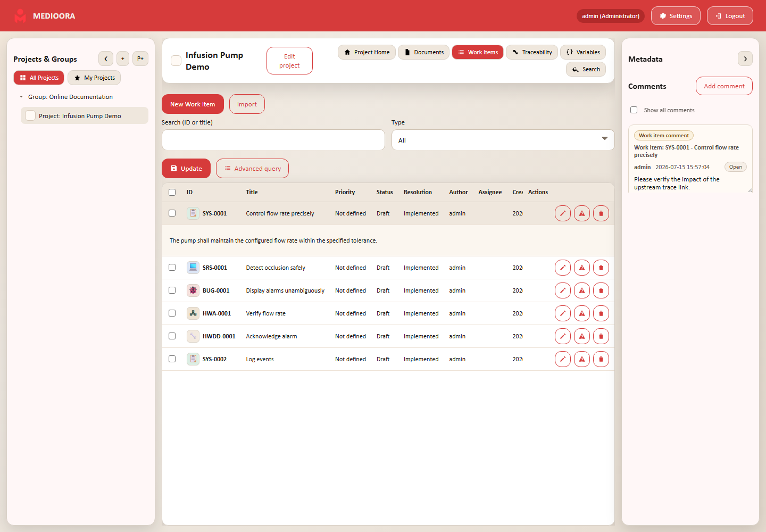Open warning icon for SYS-0002
The image size is (766, 532).
point(582,359)
